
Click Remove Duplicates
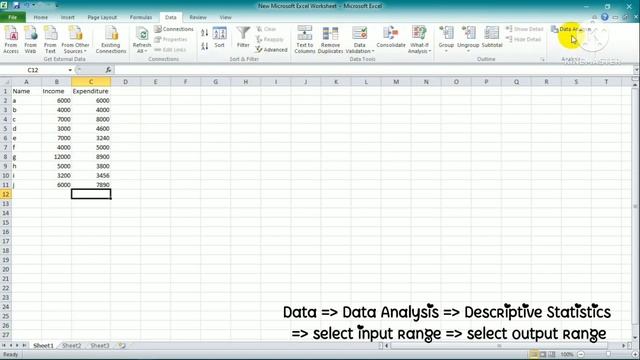coord(330,39)
